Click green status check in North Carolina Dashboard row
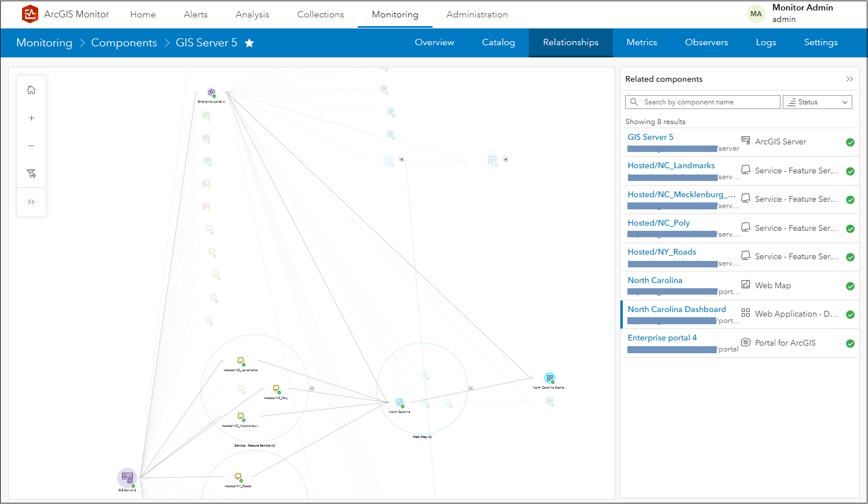 coord(850,314)
